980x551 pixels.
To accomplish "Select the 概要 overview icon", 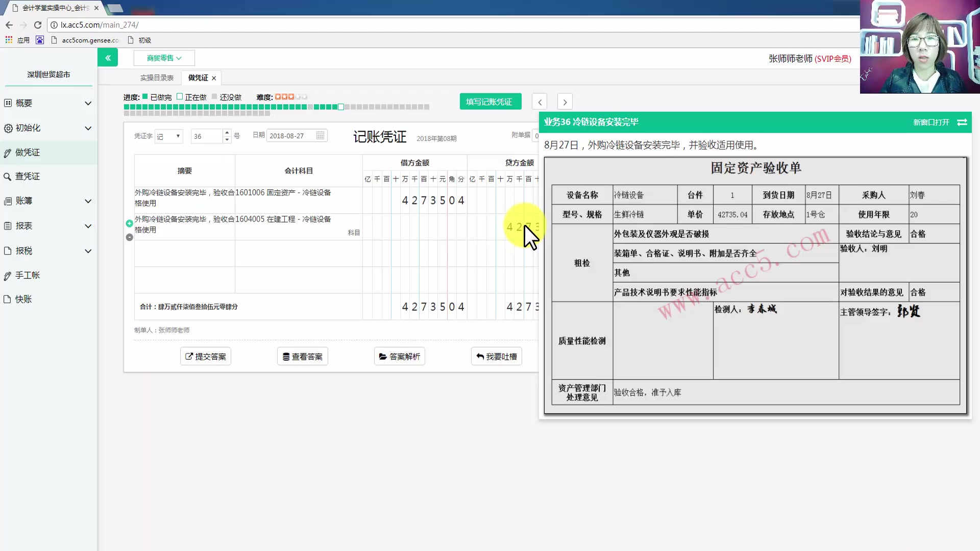I will coord(8,103).
